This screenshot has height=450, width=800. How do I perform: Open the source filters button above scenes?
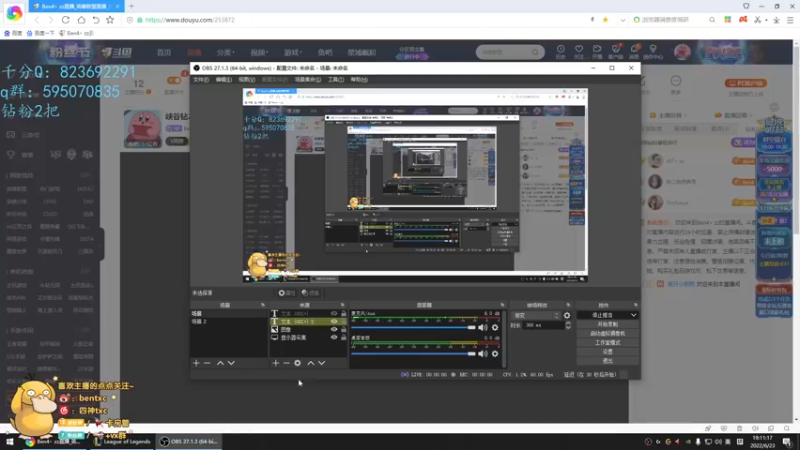pos(310,293)
